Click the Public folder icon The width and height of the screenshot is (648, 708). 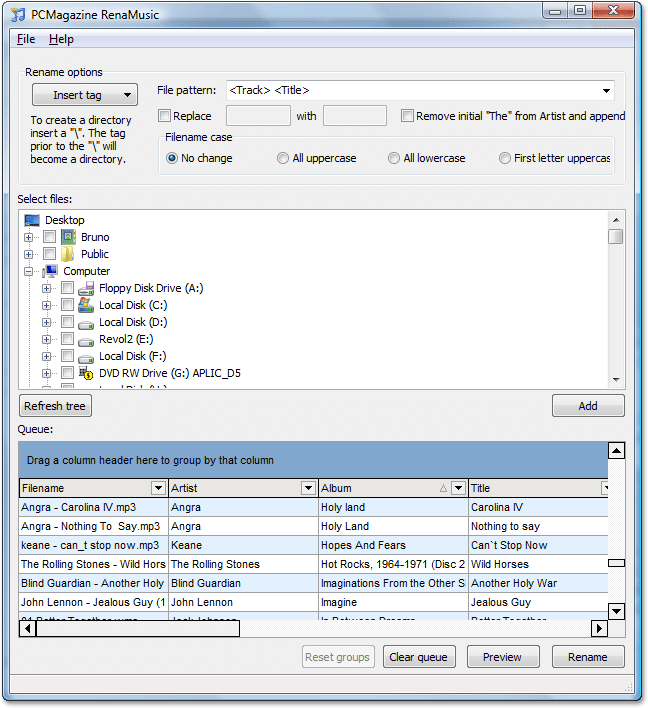[68, 254]
